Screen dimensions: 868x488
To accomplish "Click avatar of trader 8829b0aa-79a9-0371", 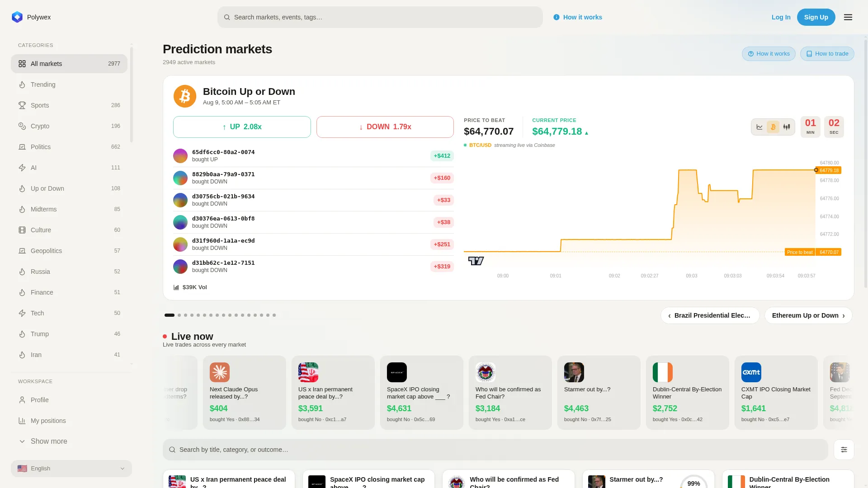I will coord(180,178).
